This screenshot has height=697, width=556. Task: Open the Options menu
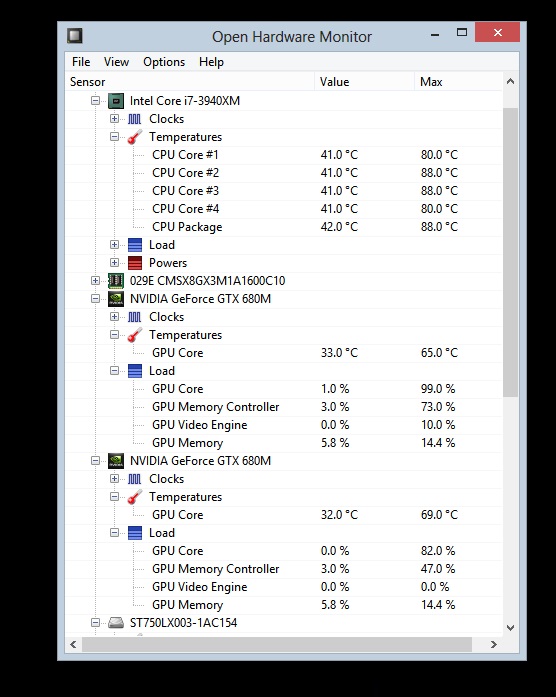click(x=164, y=62)
